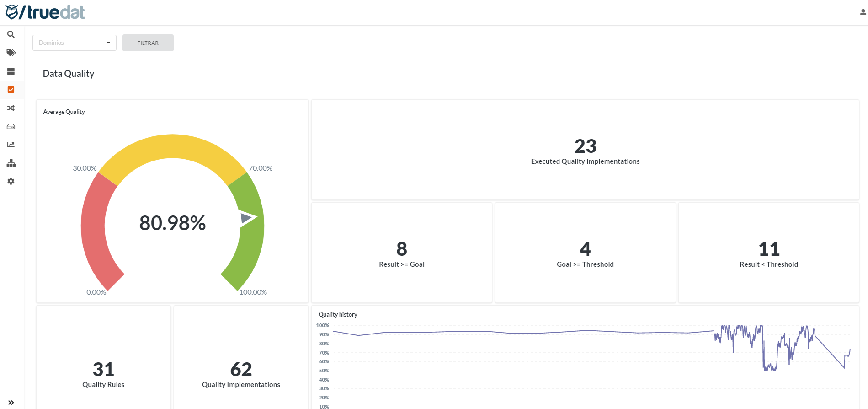Click the truedat logo
This screenshot has height=409, width=868.
point(45,12)
